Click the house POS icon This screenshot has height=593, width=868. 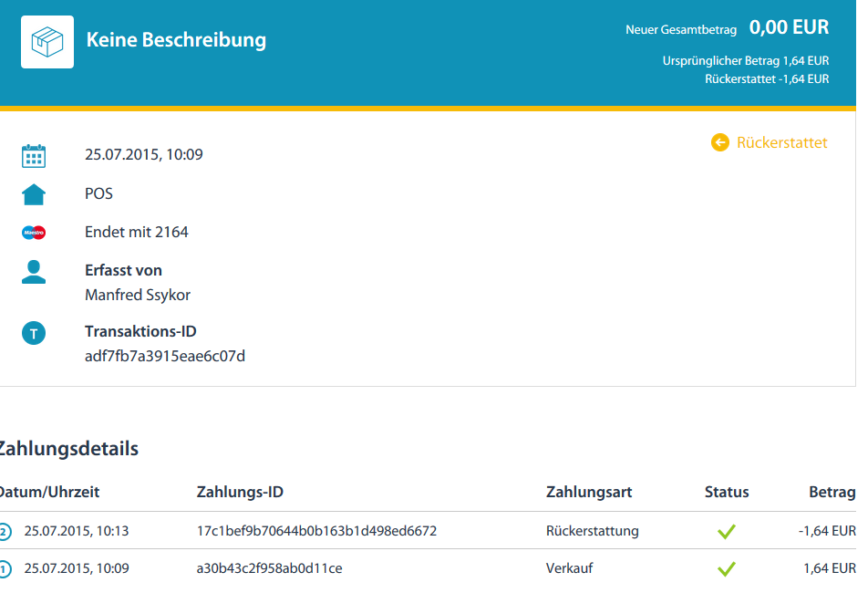tap(34, 194)
